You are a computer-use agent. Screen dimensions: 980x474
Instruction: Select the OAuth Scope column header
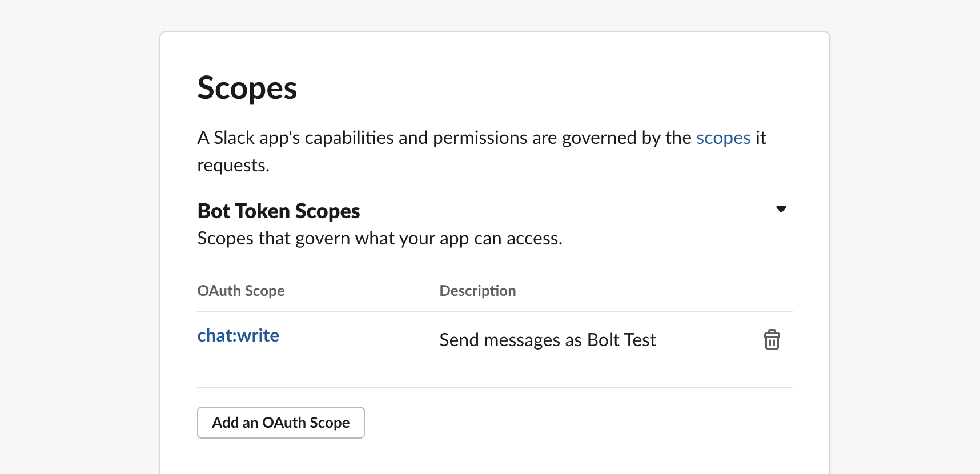[x=240, y=291]
